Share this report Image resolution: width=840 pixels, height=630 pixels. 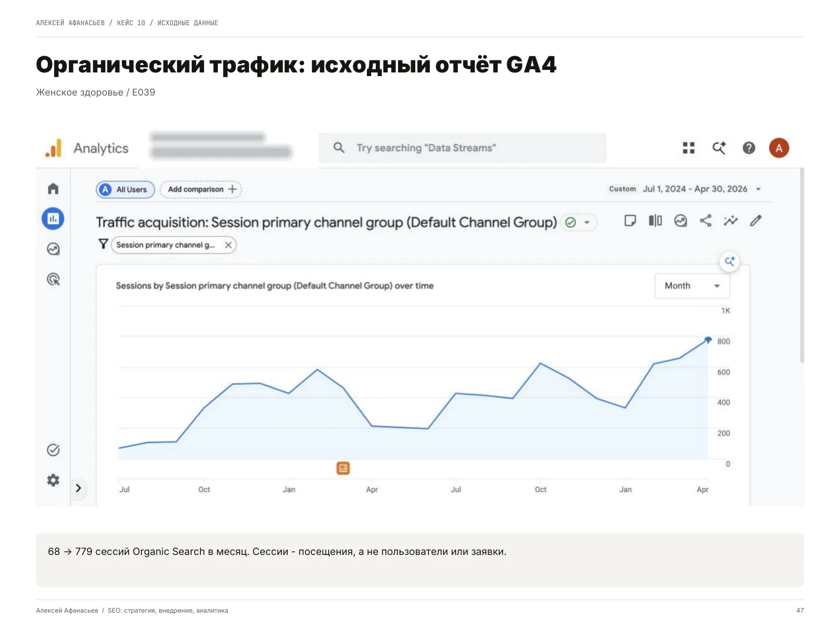pyautogui.click(x=706, y=220)
